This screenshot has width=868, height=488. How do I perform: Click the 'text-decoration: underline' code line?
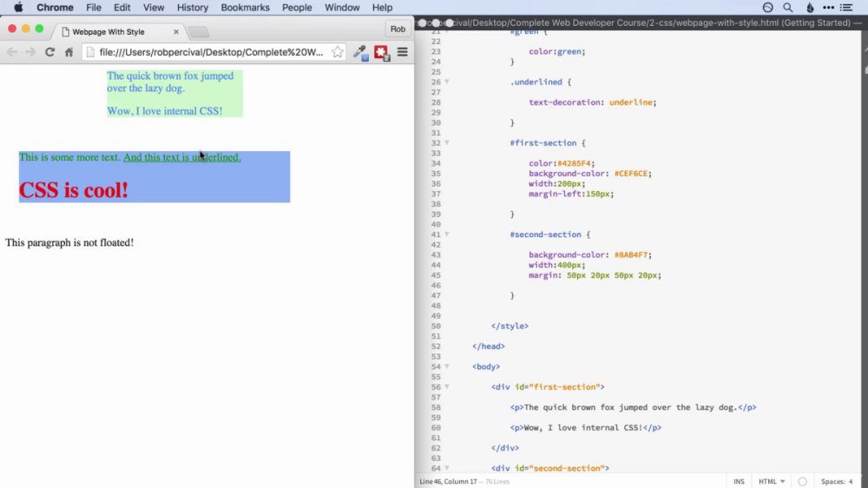(x=592, y=102)
